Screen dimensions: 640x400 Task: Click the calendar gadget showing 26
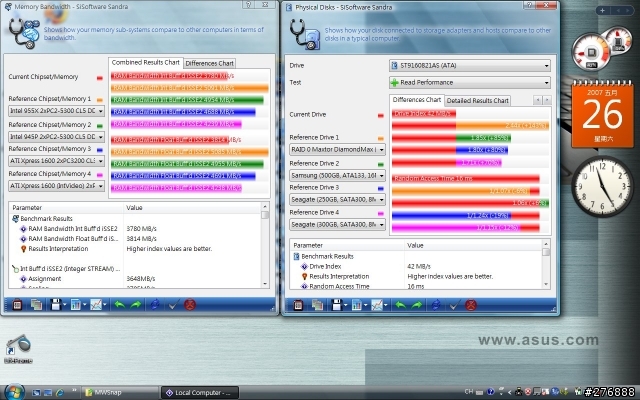coord(602,114)
